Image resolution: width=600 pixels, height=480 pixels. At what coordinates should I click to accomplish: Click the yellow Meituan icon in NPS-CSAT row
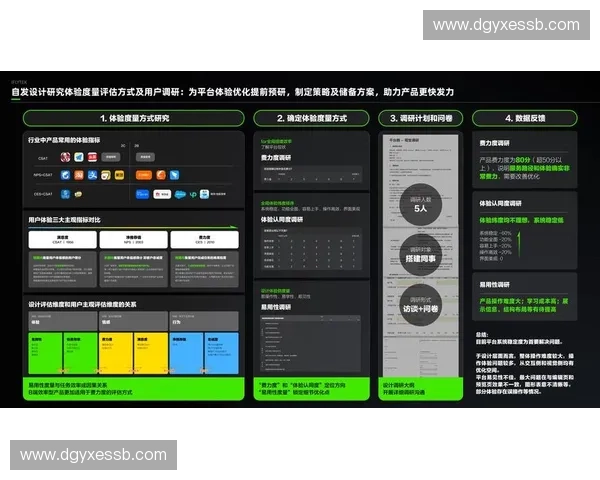pyautogui.click(x=118, y=174)
